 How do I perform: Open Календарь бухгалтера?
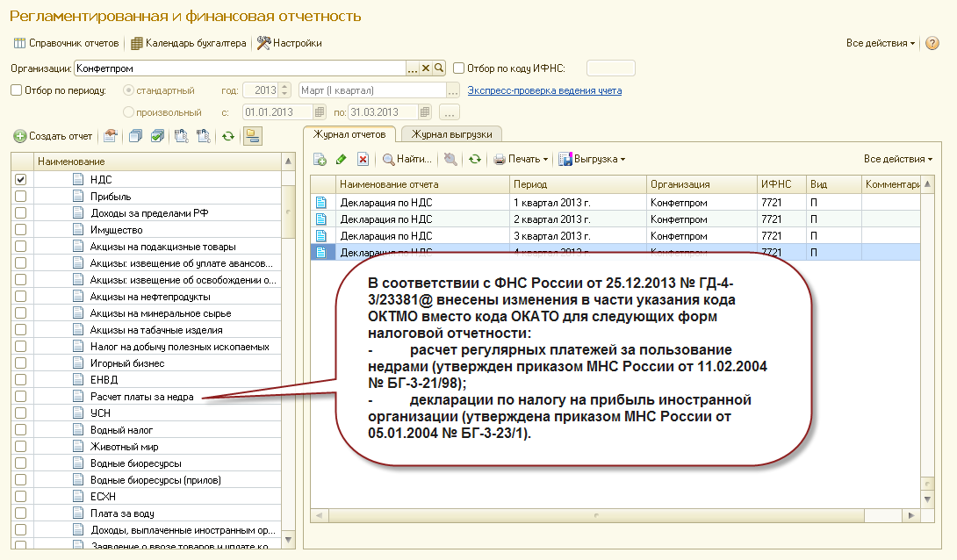coord(189,43)
